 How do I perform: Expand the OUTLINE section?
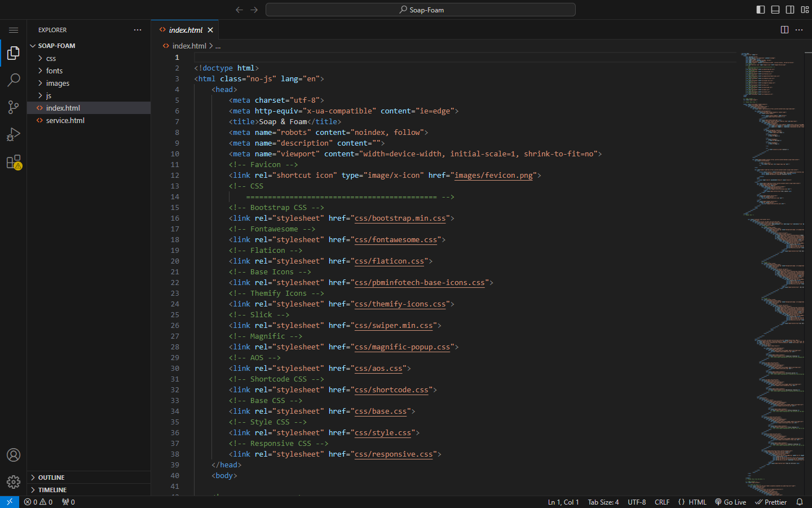pos(51,478)
